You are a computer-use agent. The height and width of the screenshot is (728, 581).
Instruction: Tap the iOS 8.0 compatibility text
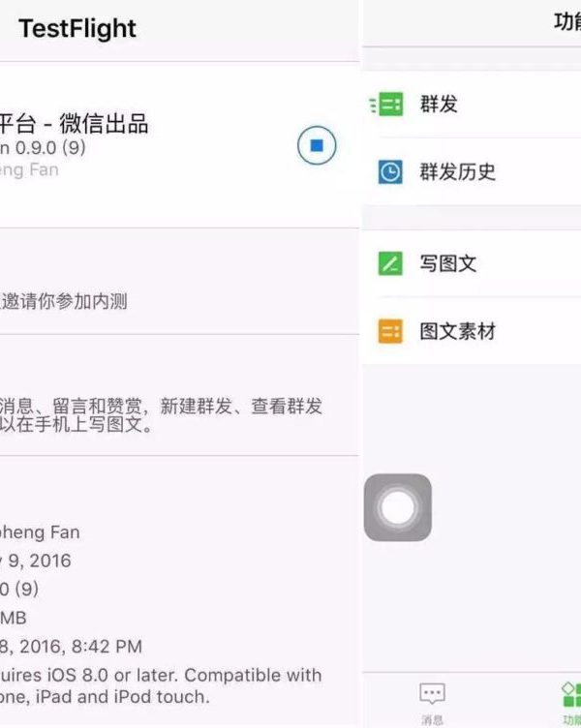click(x=161, y=675)
